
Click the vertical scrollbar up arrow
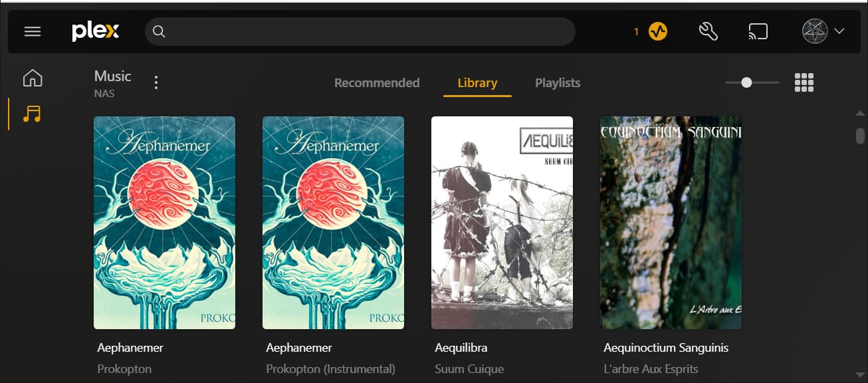[x=860, y=113]
